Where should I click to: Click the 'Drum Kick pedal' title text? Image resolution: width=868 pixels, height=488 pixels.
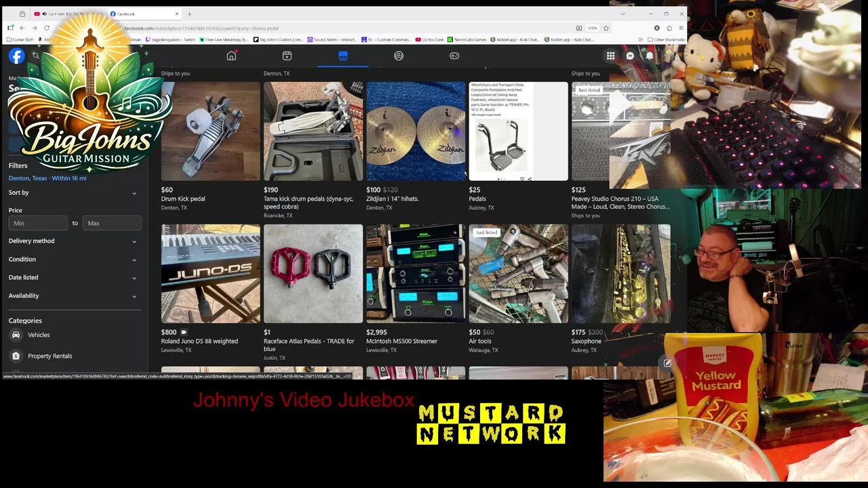pyautogui.click(x=183, y=199)
